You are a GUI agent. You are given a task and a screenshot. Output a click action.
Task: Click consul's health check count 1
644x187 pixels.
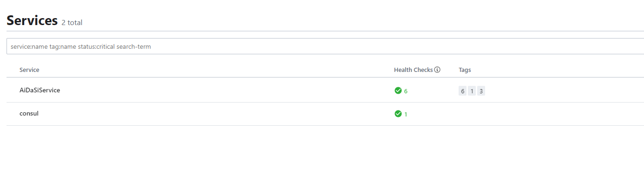pyautogui.click(x=406, y=114)
